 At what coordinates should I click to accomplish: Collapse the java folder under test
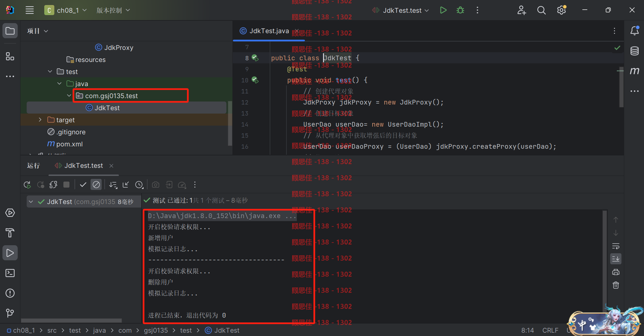(x=59, y=83)
